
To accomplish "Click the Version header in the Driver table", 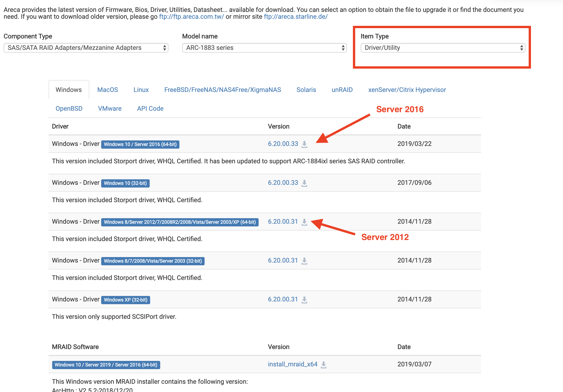I will pyautogui.click(x=279, y=126).
